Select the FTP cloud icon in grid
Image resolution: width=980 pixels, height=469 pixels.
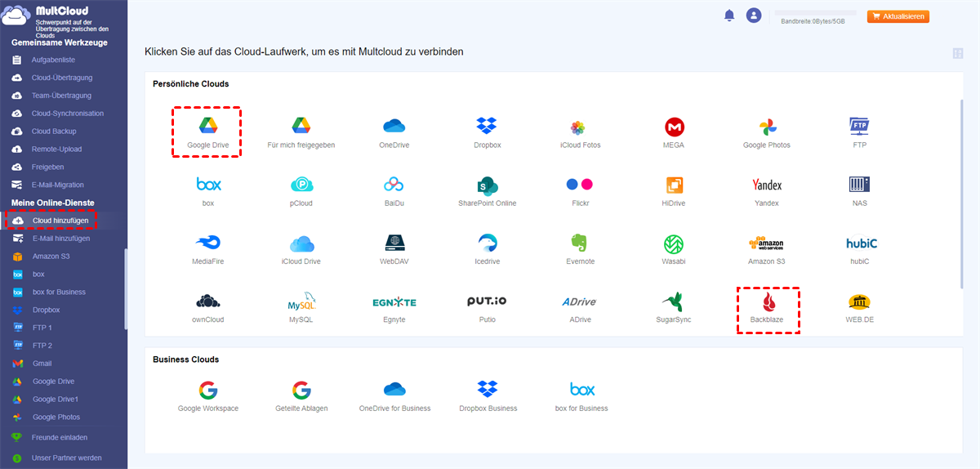pos(860,126)
